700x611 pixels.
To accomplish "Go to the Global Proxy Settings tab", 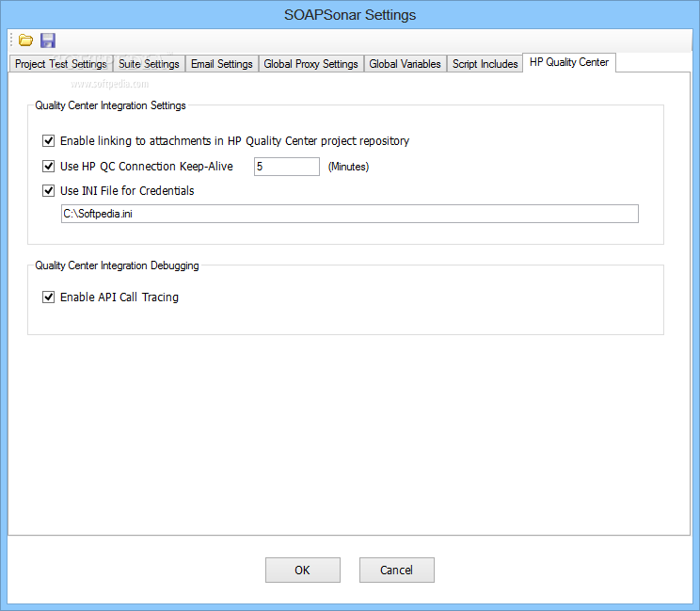I will click(x=310, y=64).
